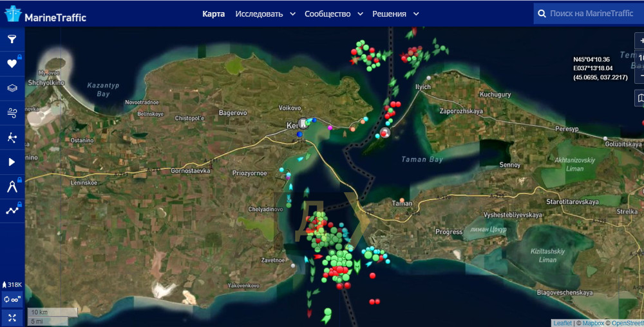Click the play animation button in sidebar
Screen dimensions: 644x327
click(x=12, y=162)
